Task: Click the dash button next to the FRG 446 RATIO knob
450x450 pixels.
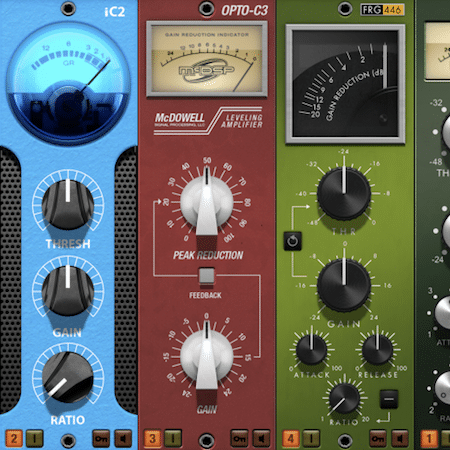Action: tap(389, 399)
